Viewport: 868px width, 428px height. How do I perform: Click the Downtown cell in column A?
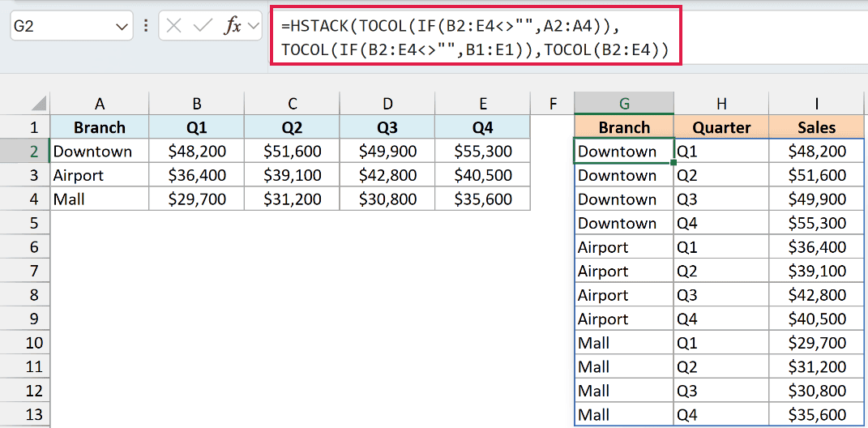tap(100, 151)
